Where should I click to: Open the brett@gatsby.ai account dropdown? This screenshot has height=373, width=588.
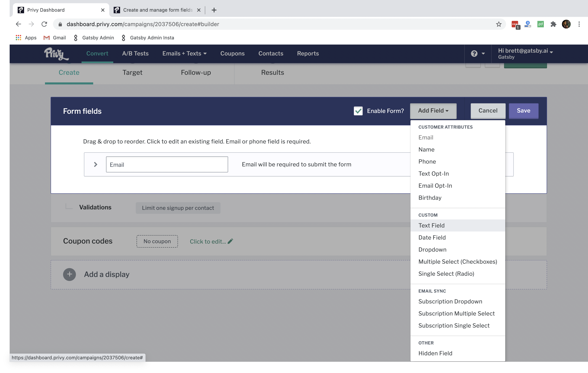point(525,53)
